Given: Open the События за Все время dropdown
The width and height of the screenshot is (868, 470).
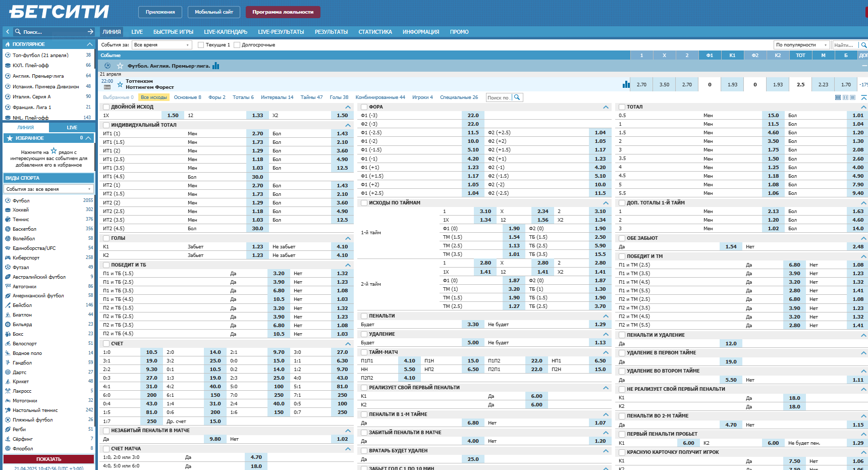Looking at the screenshot, I should [x=161, y=45].
